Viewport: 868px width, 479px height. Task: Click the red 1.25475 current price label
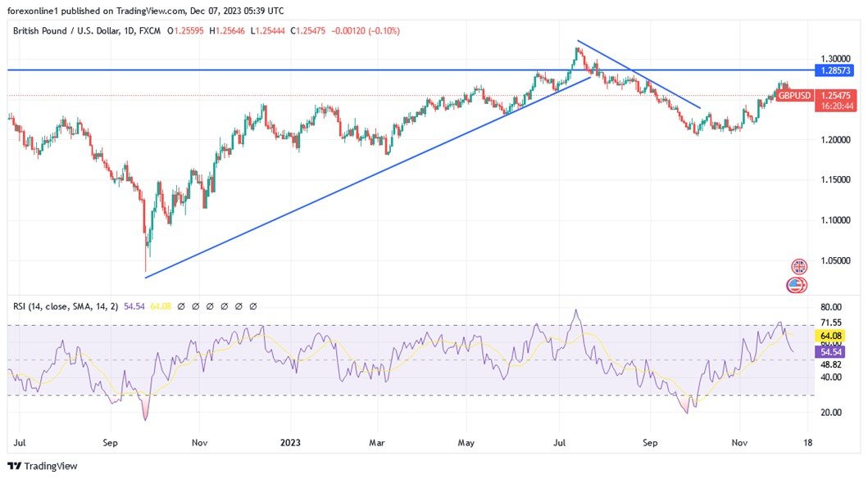pyautogui.click(x=836, y=96)
